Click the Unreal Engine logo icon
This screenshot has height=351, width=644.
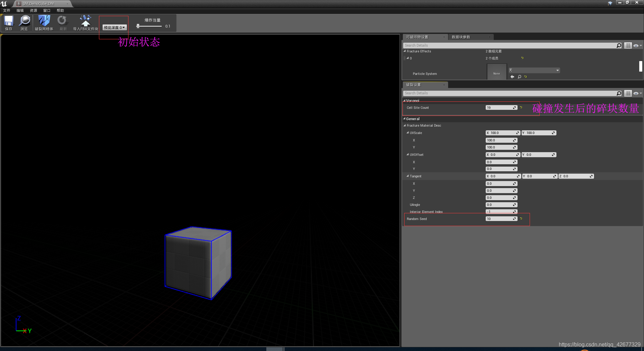click(4, 4)
